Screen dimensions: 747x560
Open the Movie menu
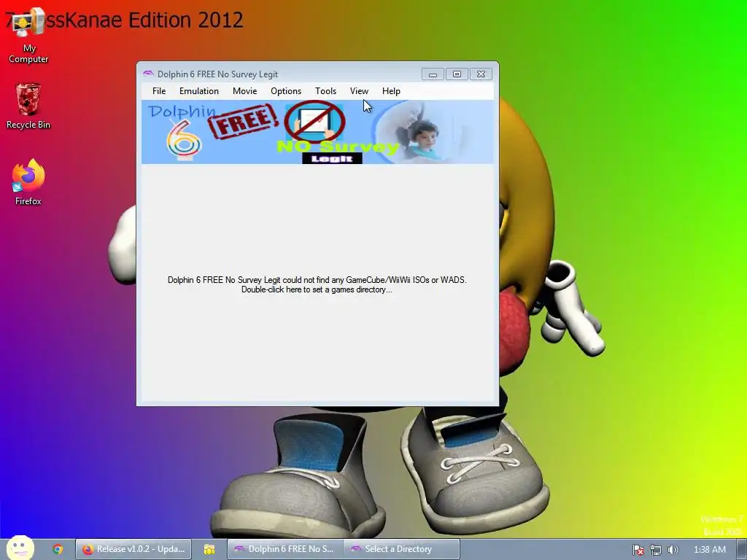[x=244, y=91]
